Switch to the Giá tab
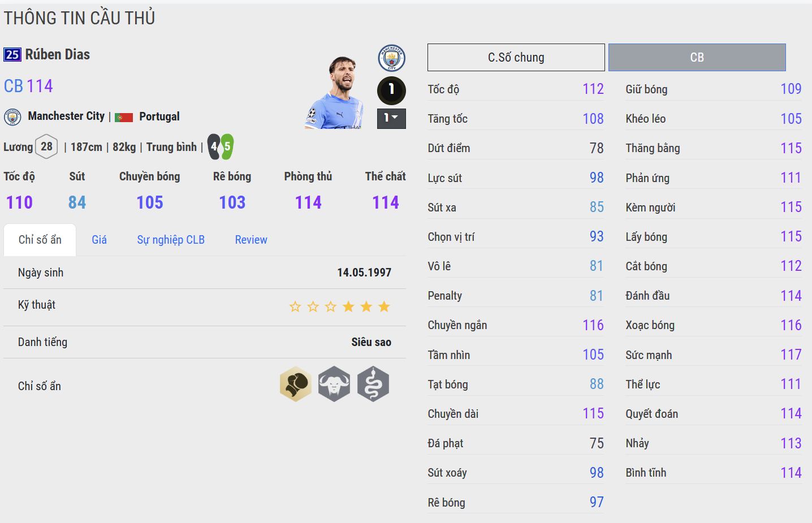This screenshot has height=523, width=812. tap(99, 240)
